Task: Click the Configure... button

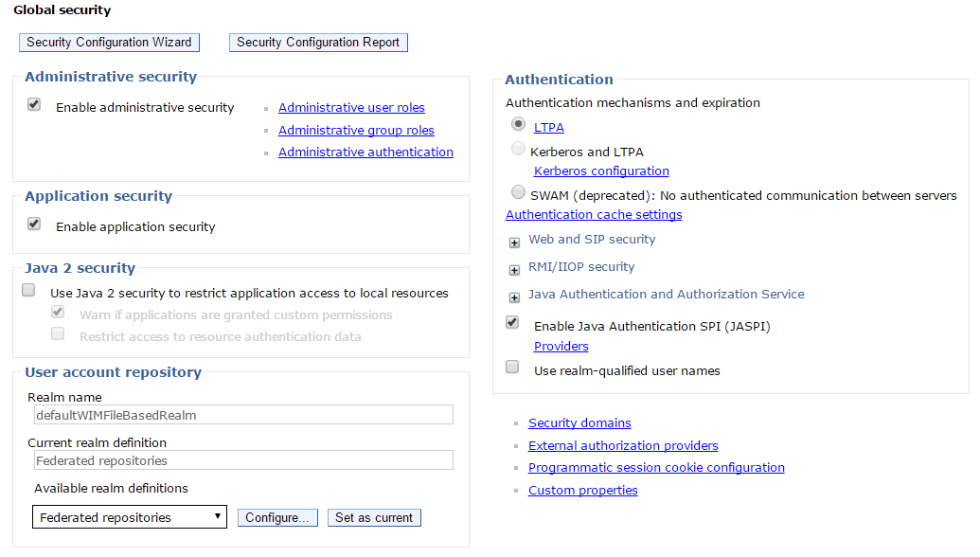Action: pos(277,517)
